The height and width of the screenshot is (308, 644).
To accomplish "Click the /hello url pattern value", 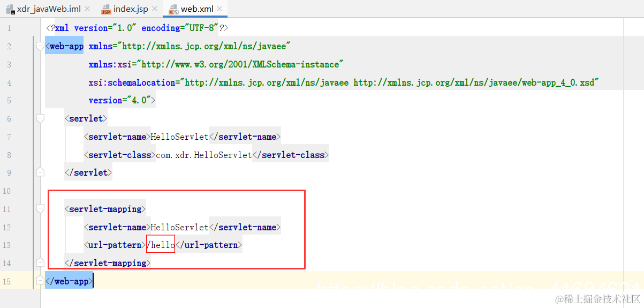I will tap(161, 245).
